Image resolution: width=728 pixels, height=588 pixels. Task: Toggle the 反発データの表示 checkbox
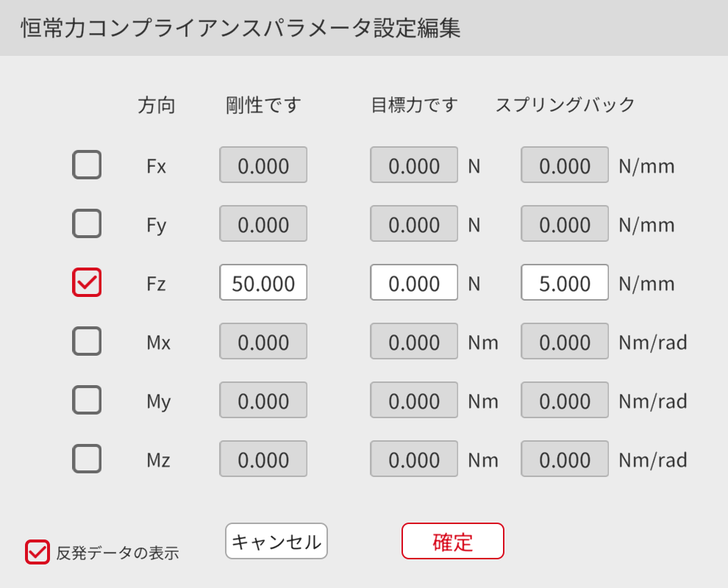[x=38, y=552]
